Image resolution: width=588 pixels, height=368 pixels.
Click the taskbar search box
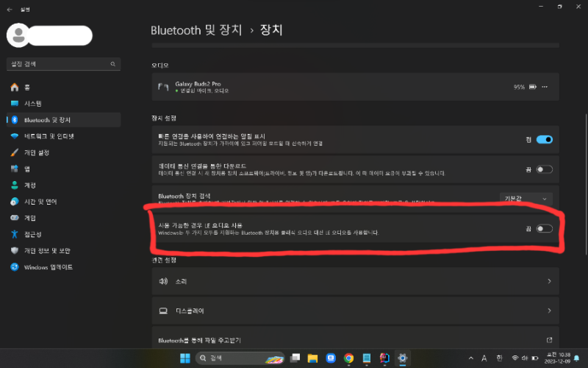240,358
